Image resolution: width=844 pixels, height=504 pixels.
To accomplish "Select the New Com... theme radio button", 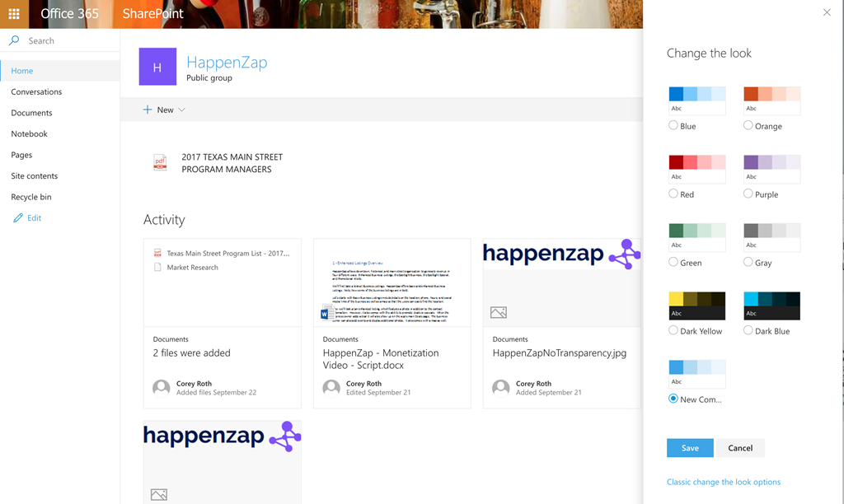I will pyautogui.click(x=673, y=399).
